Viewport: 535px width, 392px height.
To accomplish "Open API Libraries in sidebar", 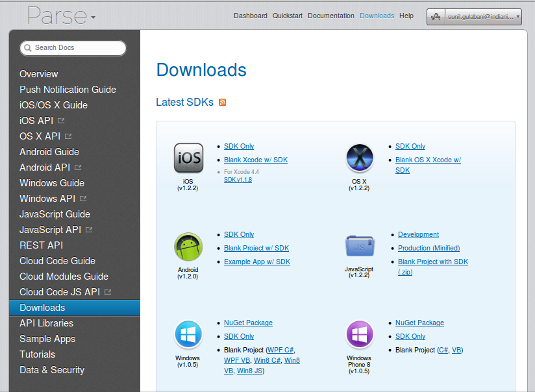I will (46, 323).
